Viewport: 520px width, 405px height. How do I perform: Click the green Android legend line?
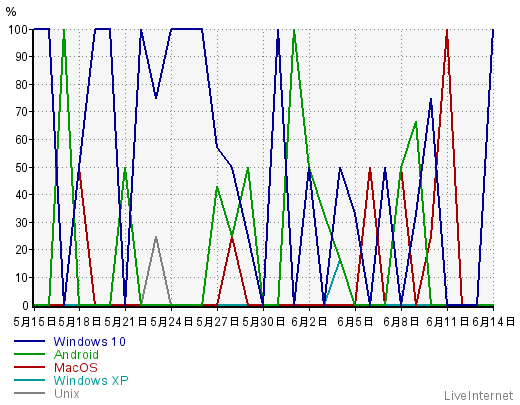pos(29,354)
